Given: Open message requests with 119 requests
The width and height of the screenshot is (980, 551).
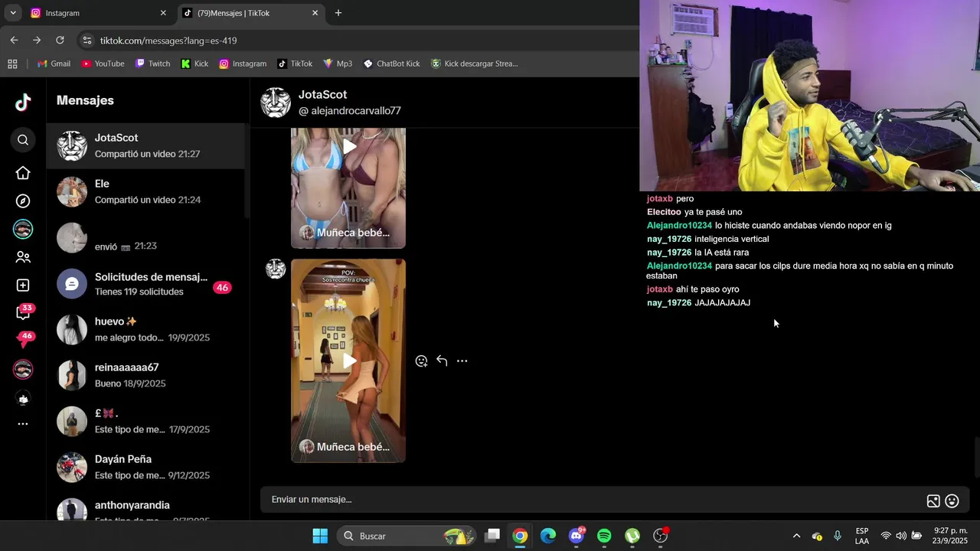Looking at the screenshot, I should 145,283.
